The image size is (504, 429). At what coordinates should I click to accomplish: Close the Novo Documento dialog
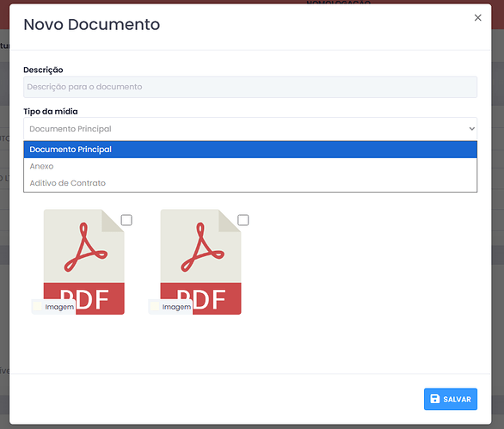pos(477,18)
